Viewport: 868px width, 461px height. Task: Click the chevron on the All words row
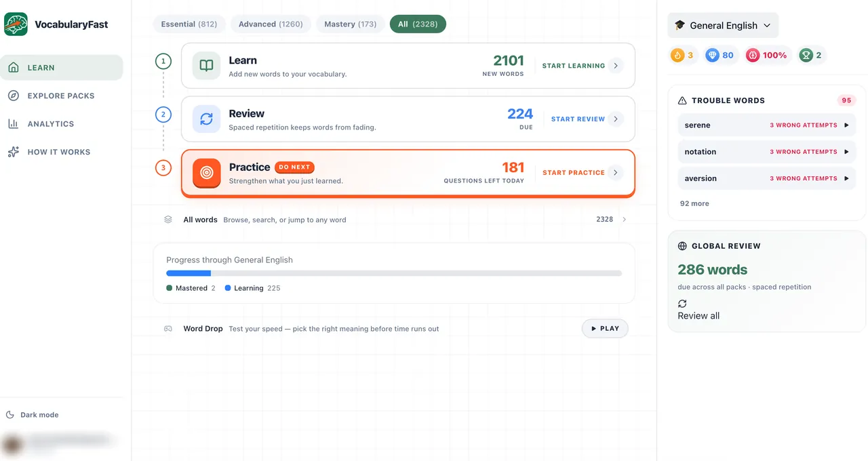pyautogui.click(x=624, y=220)
